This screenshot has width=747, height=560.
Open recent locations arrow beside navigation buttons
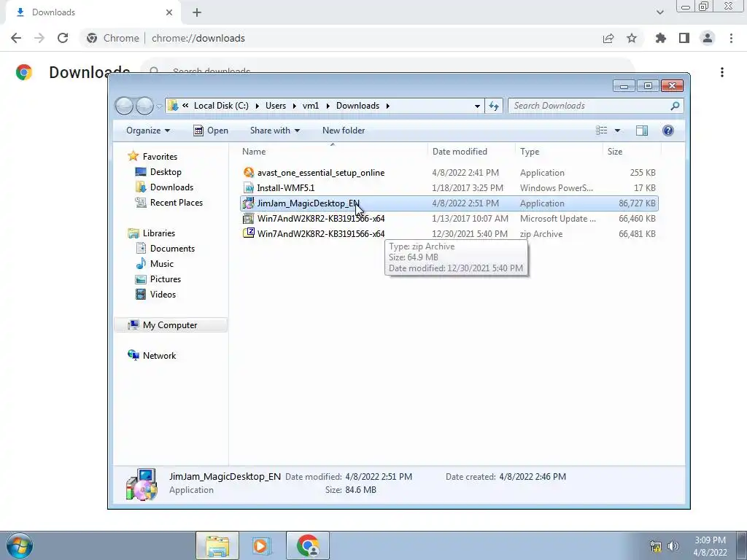159,106
